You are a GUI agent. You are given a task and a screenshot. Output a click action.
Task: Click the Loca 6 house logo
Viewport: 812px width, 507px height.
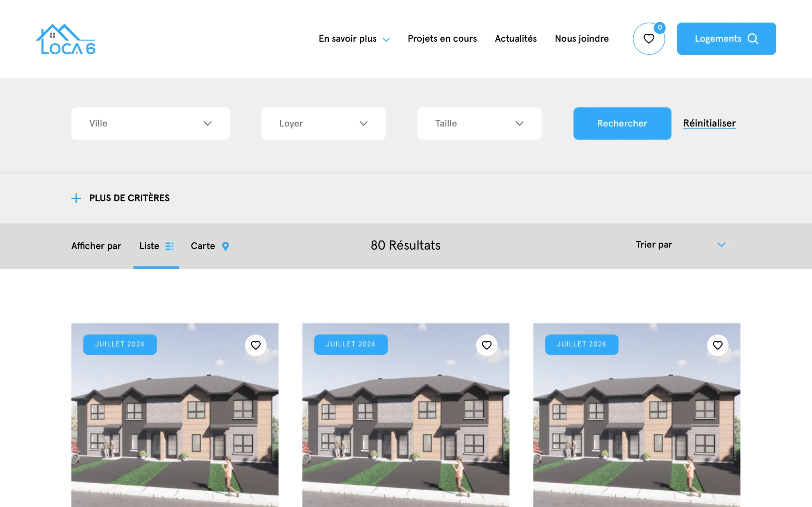click(x=66, y=39)
